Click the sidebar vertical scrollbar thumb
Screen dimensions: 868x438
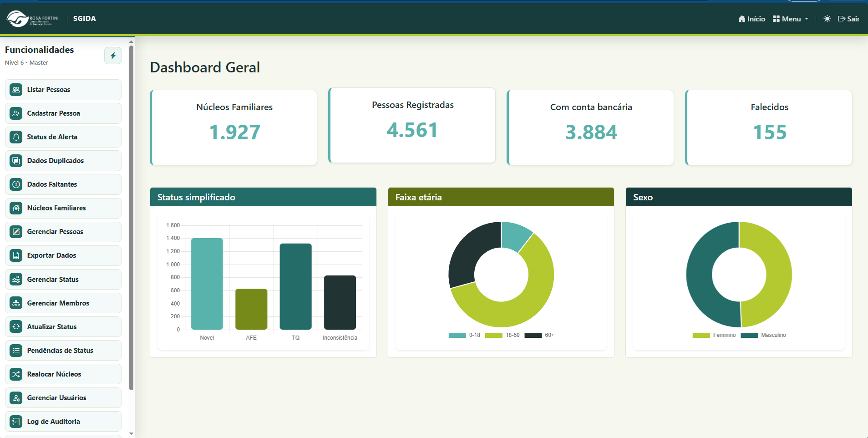click(132, 218)
